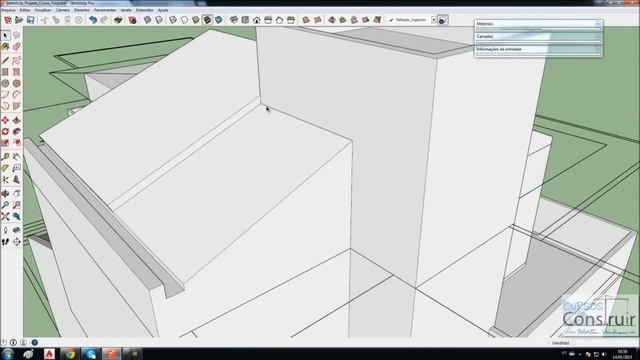
Task: Click the system tray clock
Action: coord(622,354)
